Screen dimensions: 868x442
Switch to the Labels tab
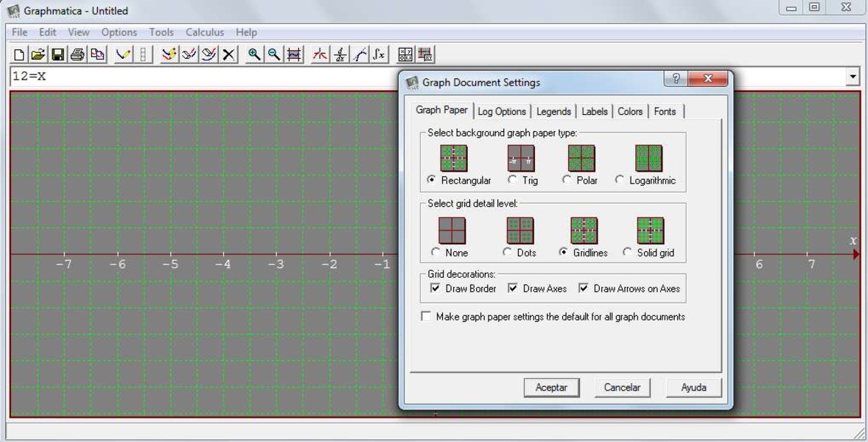click(x=595, y=111)
